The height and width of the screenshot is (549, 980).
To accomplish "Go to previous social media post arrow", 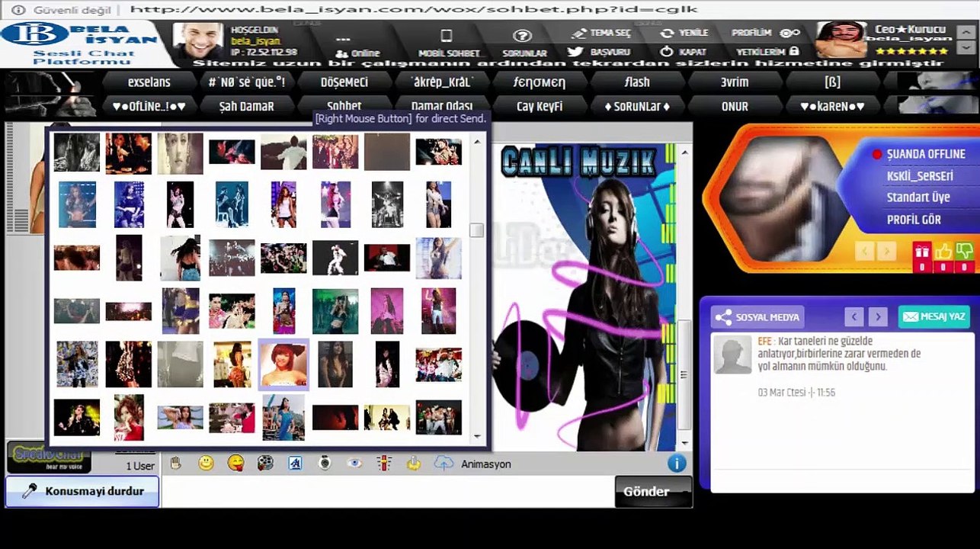I will [853, 316].
